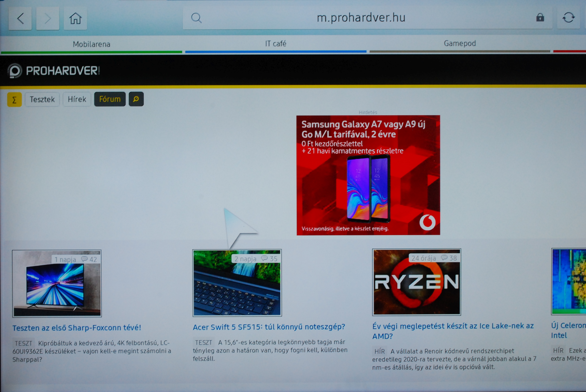Viewport: 586px width, 392px height.
Task: Open 'Acer Swift 5 SF515' article link
Action: 269,327
